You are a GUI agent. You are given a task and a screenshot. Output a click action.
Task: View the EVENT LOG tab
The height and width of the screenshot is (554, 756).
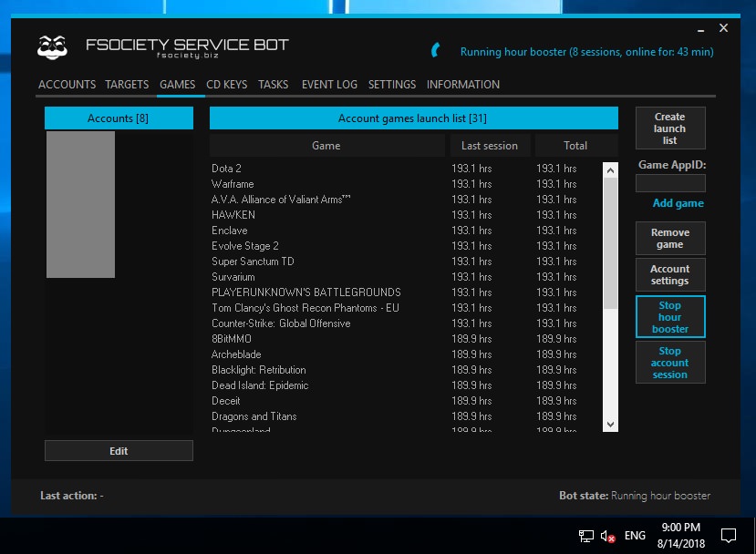pos(329,85)
